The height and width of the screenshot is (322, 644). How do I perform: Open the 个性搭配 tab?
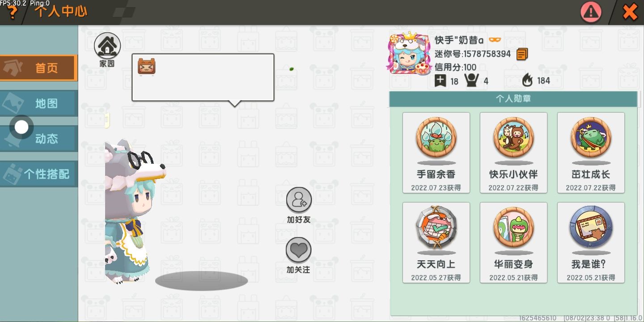(38, 174)
